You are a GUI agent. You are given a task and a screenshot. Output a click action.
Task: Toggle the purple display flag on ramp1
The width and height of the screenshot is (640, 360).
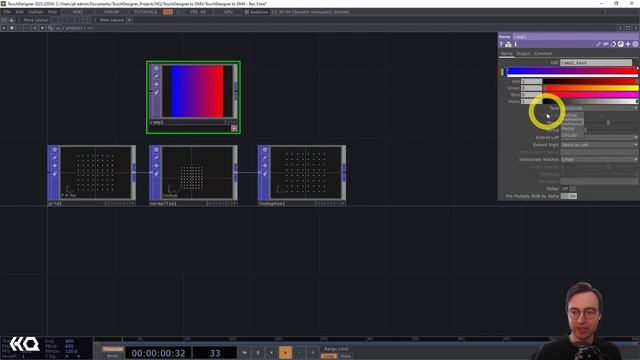[234, 128]
